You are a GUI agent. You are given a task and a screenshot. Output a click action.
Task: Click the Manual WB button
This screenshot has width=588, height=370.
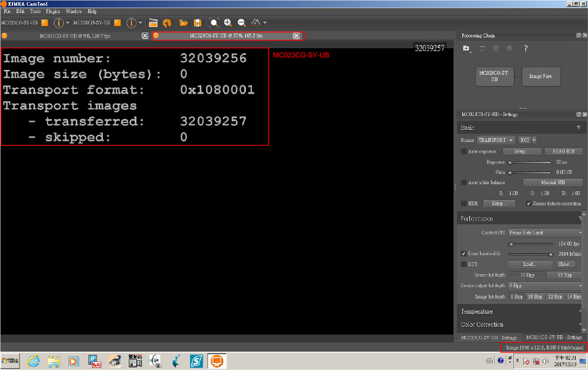pos(552,182)
